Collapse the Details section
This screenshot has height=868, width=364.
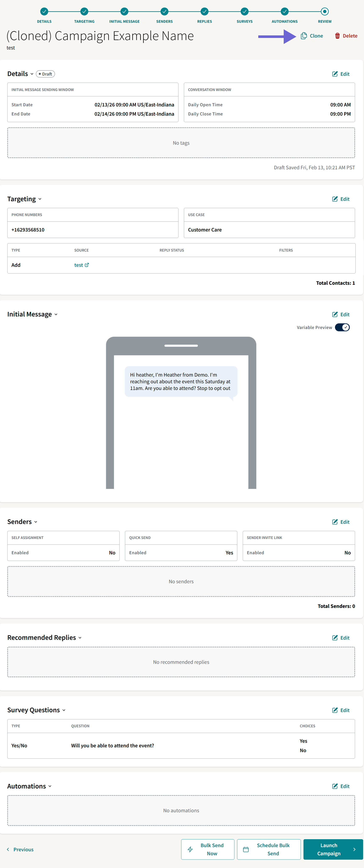tap(32, 74)
